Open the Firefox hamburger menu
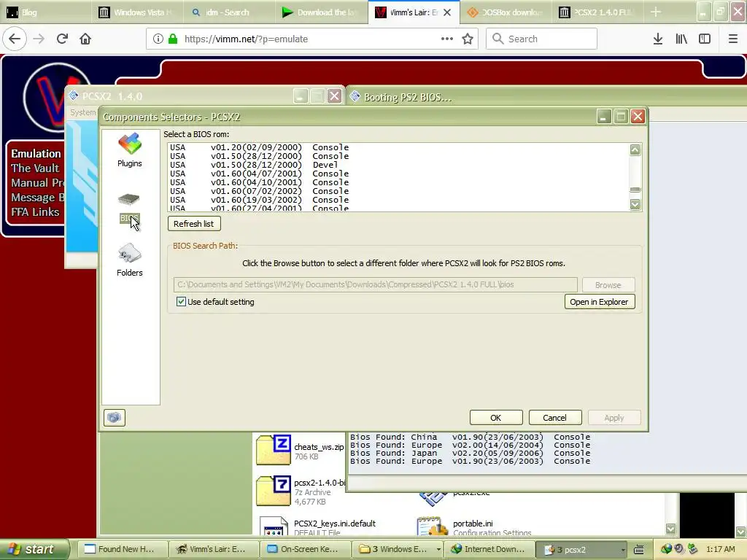Screen dimensions: 747x560 [x=732, y=39]
